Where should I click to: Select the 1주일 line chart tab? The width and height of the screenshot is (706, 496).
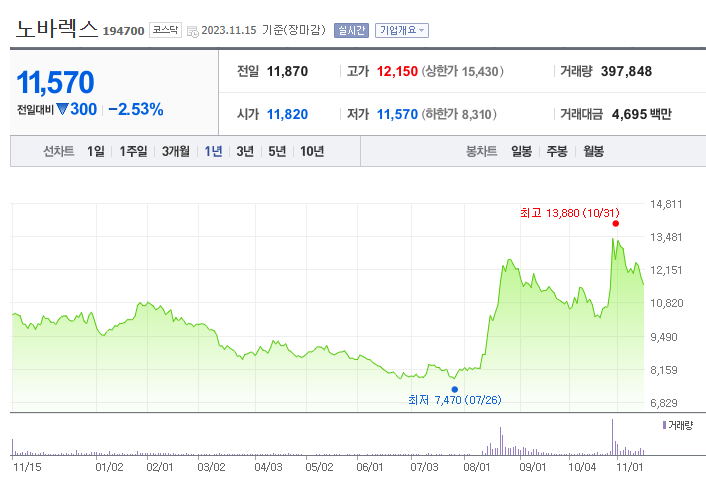(x=133, y=151)
